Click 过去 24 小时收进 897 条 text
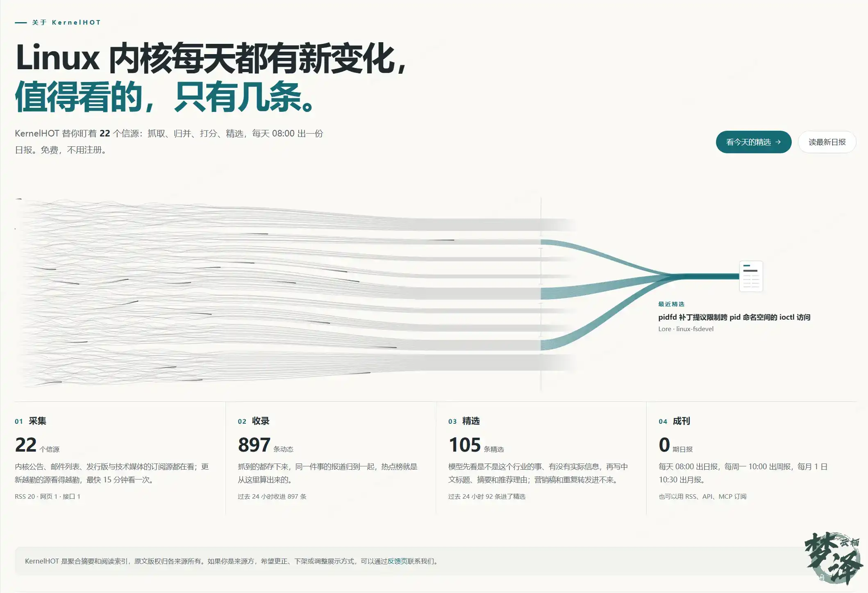 pos(272,496)
